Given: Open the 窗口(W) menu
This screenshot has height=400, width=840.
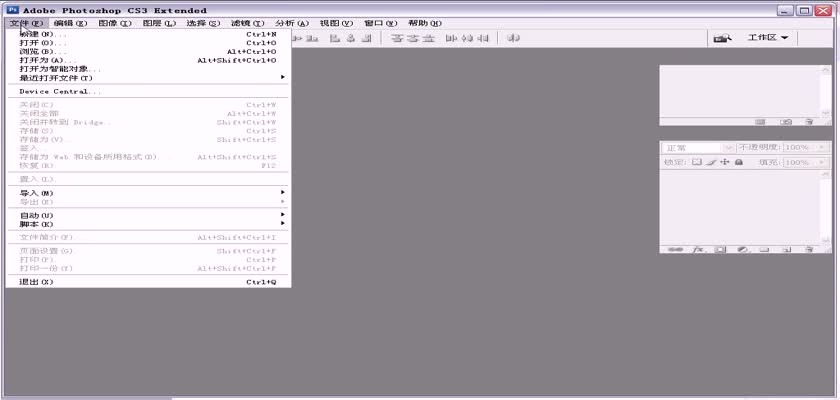Looking at the screenshot, I should click(x=380, y=23).
